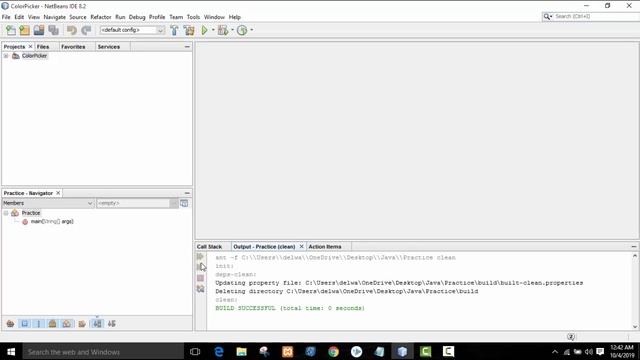Switch to the Files tab
The height and width of the screenshot is (360, 640).
pyautogui.click(x=43, y=47)
